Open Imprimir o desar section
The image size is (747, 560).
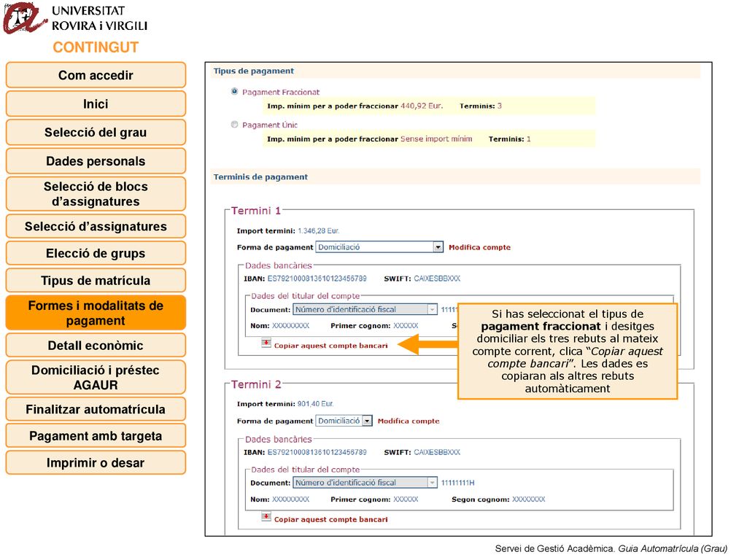(x=96, y=462)
